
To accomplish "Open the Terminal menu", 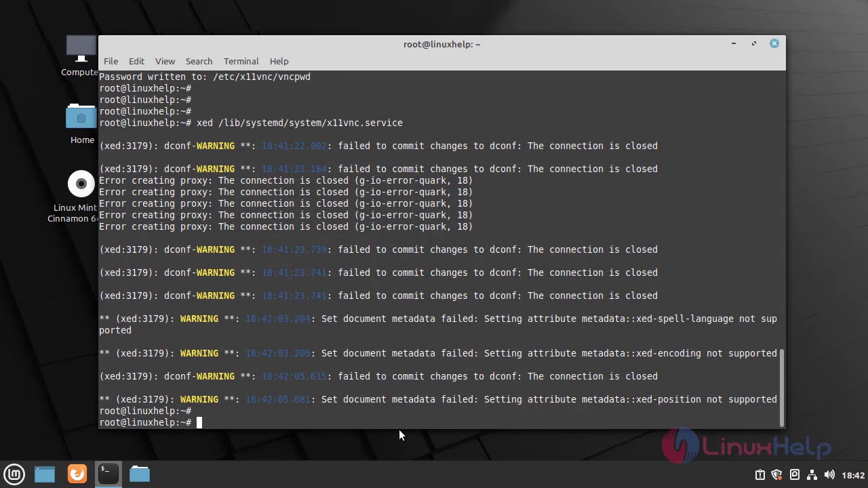I will (x=241, y=61).
